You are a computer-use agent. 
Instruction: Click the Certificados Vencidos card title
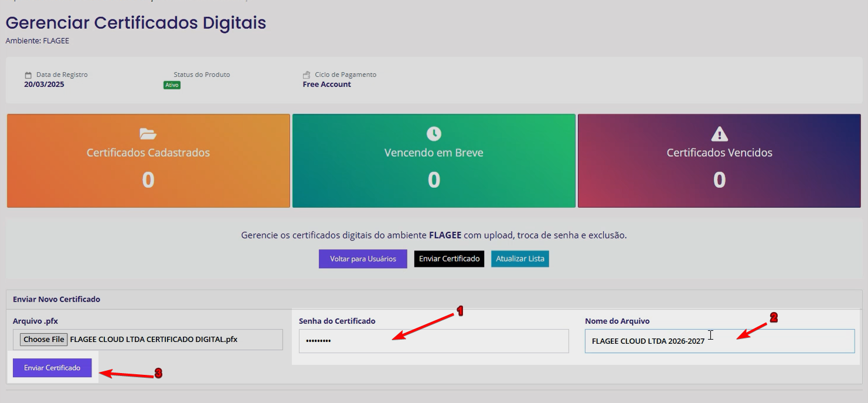719,153
